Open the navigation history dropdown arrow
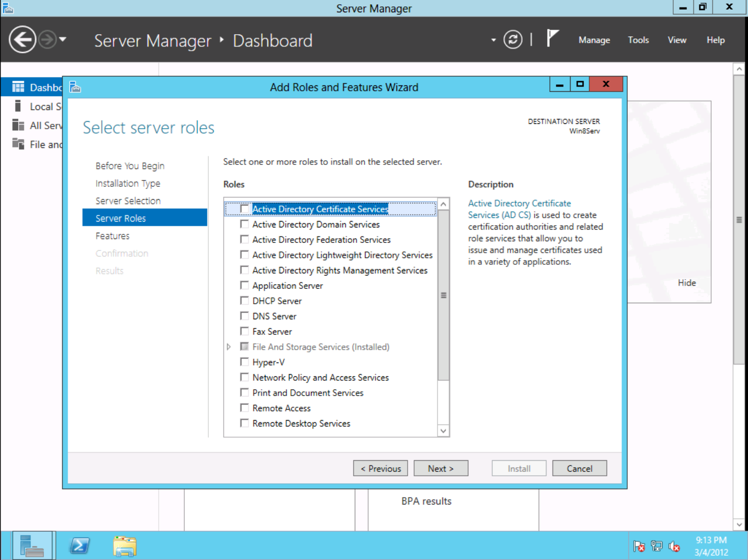748x560 pixels. click(63, 40)
